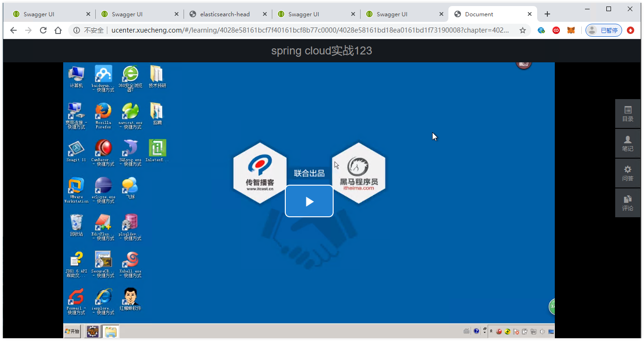Image resolution: width=644 pixels, height=341 pixels.
Task: View the 不安全 site security info
Action: (x=89, y=30)
